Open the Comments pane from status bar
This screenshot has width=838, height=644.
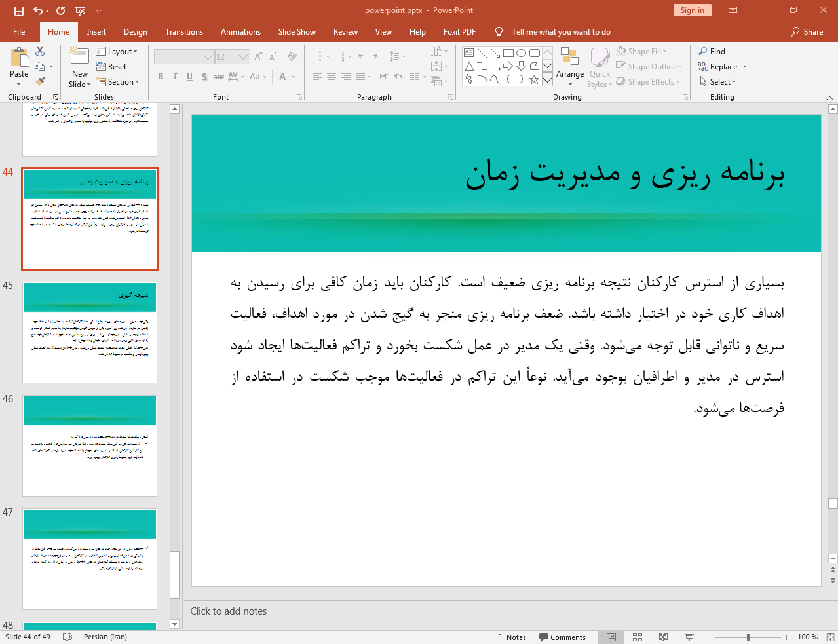[562, 637]
